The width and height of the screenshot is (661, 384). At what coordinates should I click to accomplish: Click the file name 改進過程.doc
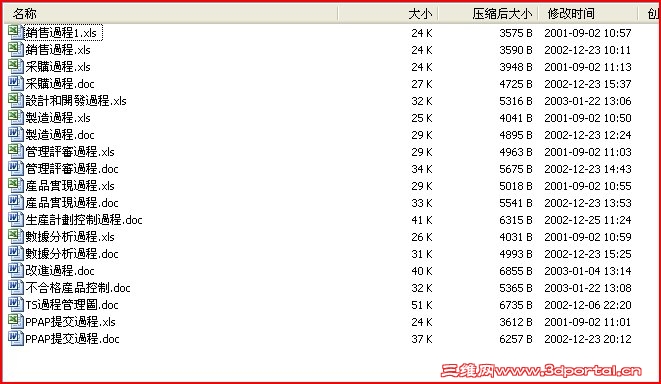pyautogui.click(x=60, y=271)
